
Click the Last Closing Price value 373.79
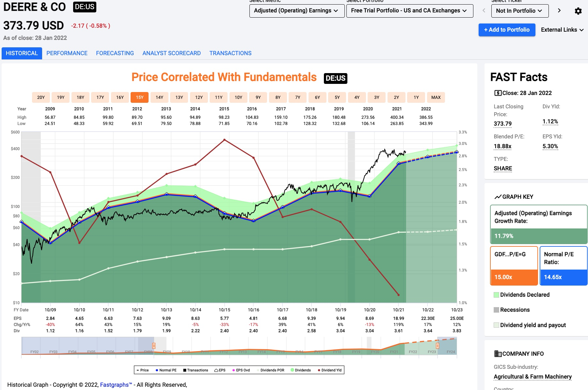click(503, 124)
